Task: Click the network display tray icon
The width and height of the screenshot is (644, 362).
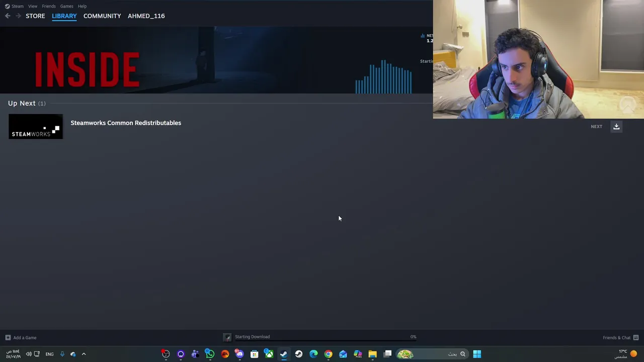Action: pyautogui.click(x=37, y=354)
